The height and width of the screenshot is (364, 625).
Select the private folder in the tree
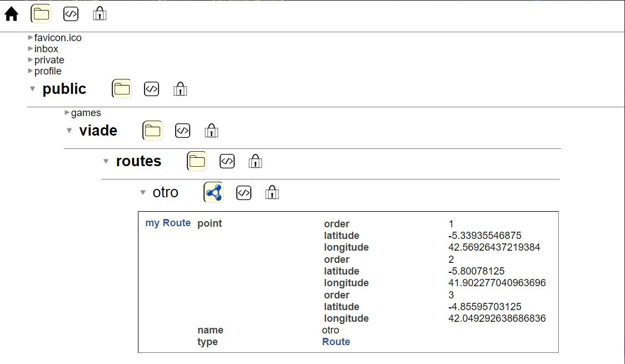click(x=49, y=60)
